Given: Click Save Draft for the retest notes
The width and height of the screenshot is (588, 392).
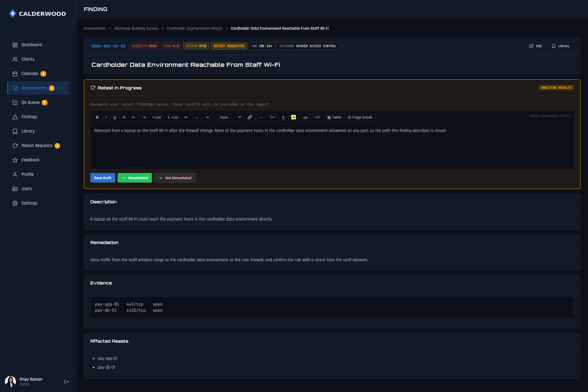Looking at the screenshot, I should point(102,178).
